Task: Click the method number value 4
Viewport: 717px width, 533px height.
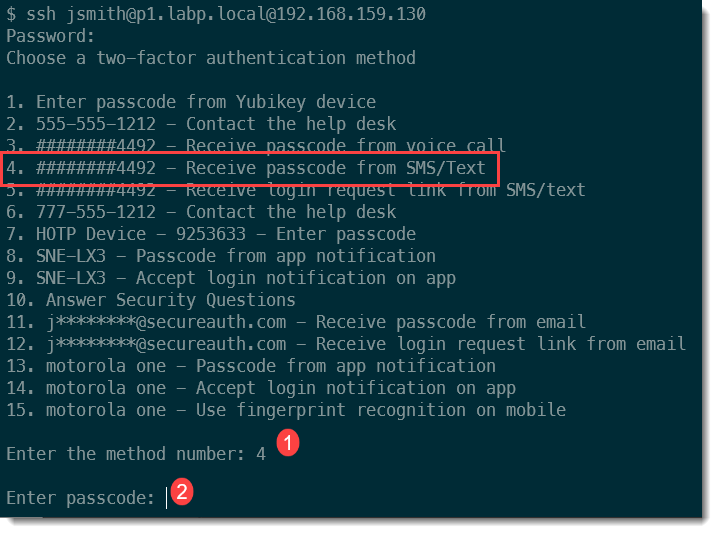Action: (261, 453)
